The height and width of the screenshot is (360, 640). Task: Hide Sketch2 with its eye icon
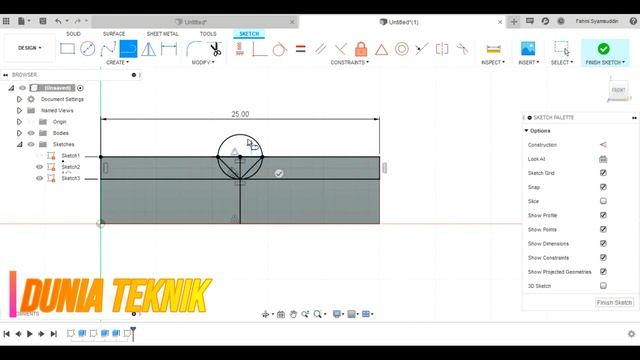coord(39,167)
